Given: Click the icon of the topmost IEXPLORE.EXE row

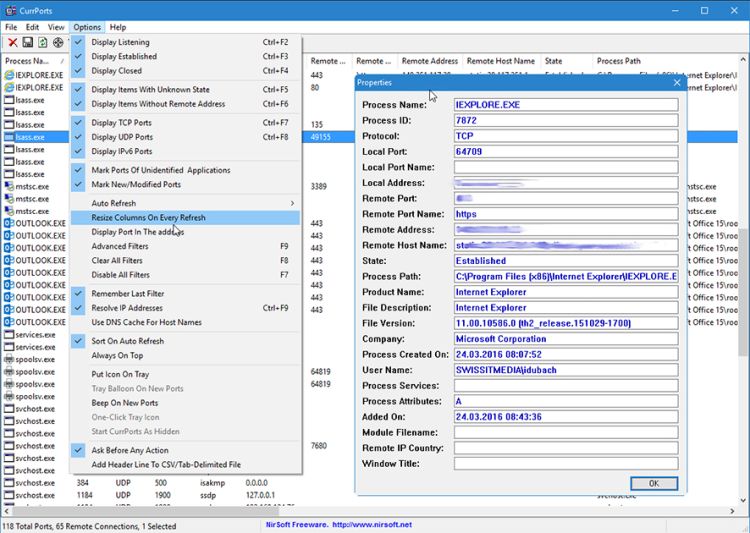Looking at the screenshot, I should click(8, 75).
